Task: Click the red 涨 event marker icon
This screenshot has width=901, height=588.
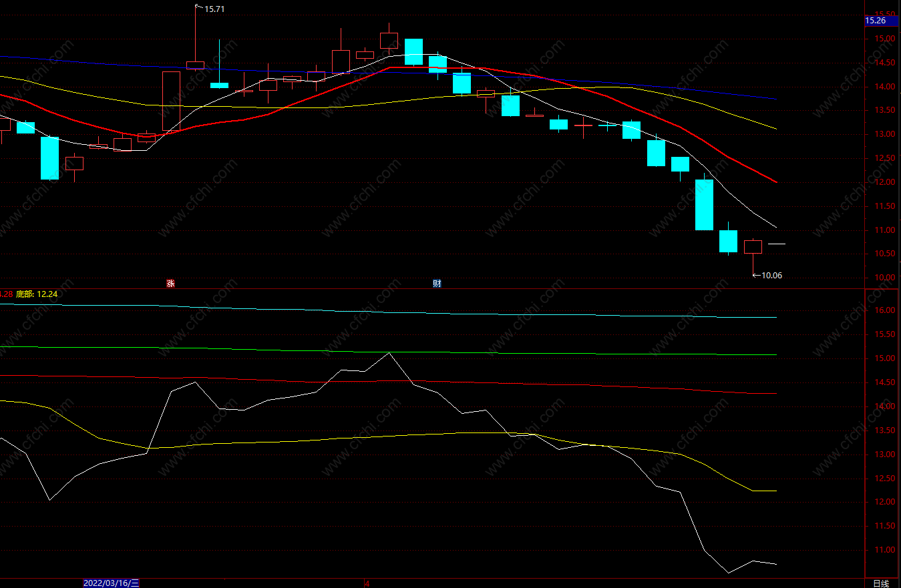Action: (170, 284)
